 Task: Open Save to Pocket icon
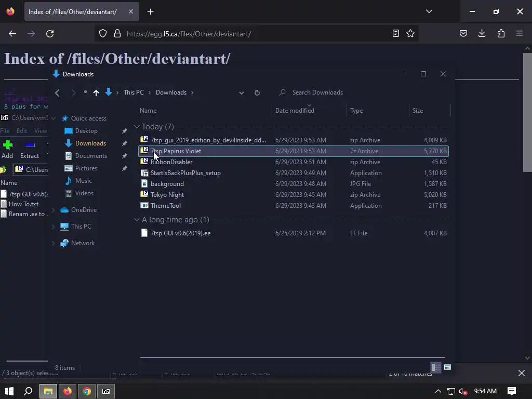463,33
